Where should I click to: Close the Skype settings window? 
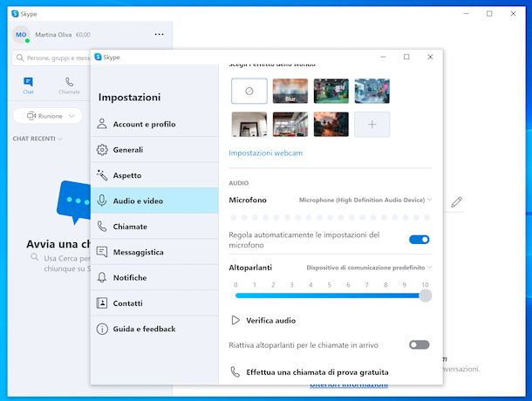point(430,57)
